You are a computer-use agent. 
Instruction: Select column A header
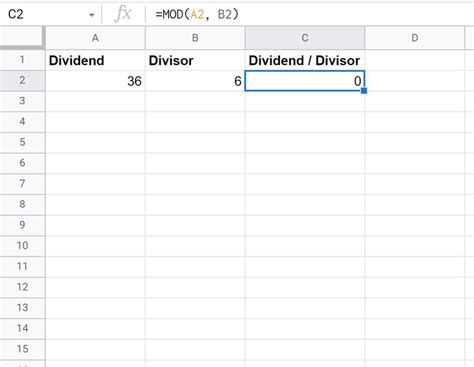pyautogui.click(x=95, y=38)
